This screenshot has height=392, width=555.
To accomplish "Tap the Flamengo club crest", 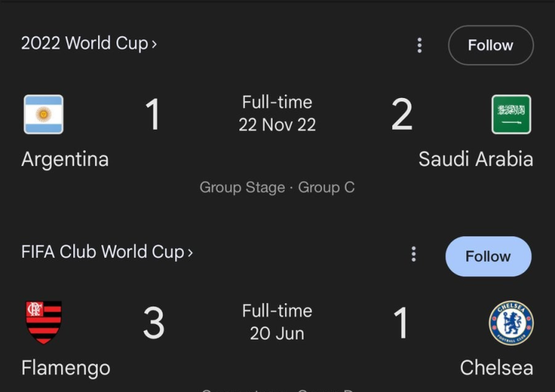I will point(43,323).
